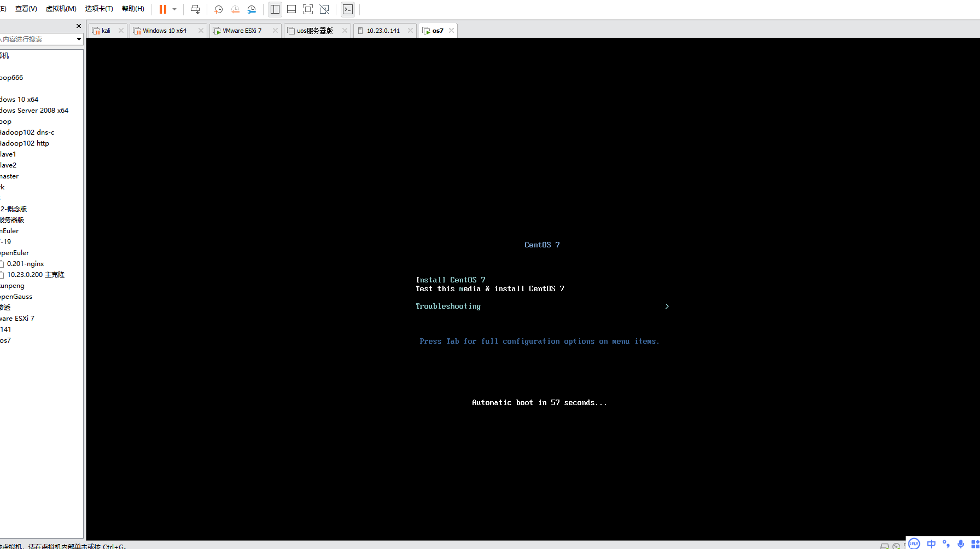Select Hadoop102 dns-c in the library
This screenshot has width=980, height=549.
click(x=27, y=132)
